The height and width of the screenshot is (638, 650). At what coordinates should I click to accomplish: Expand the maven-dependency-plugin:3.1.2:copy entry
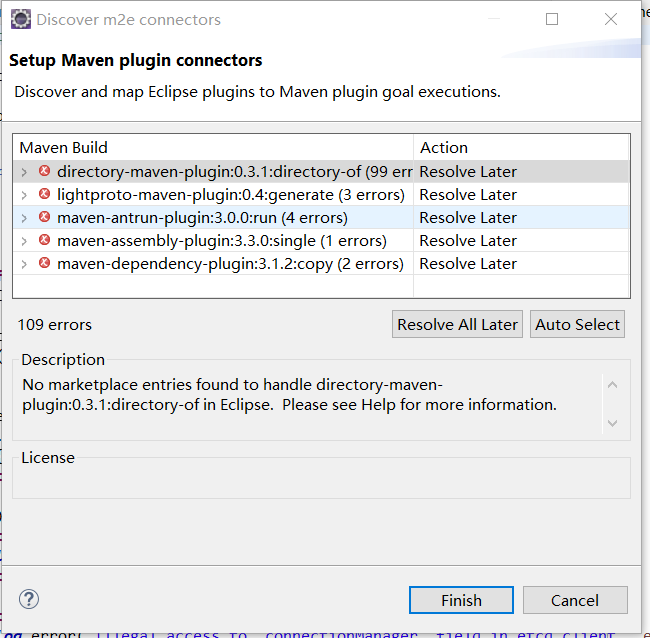24,264
